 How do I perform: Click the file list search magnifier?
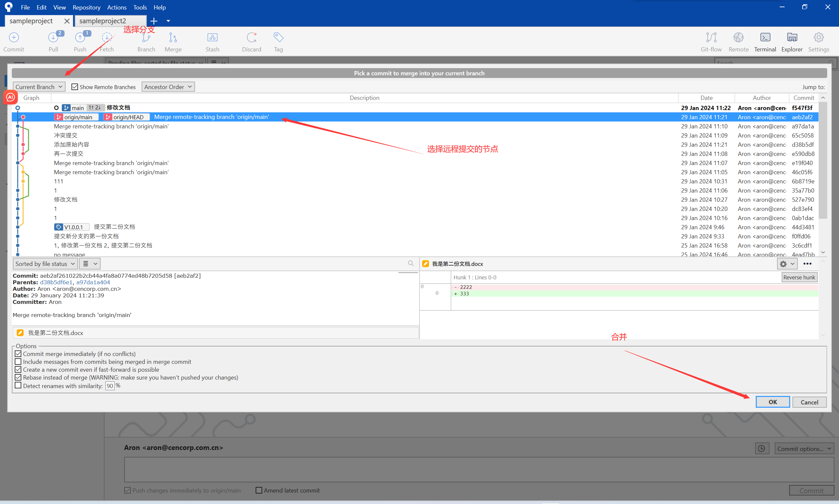[411, 264]
